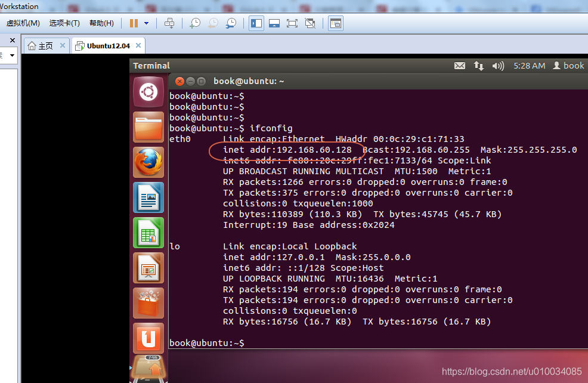Click inet addr:127.0.0.1 text
The height and width of the screenshot is (383, 588).
click(274, 257)
